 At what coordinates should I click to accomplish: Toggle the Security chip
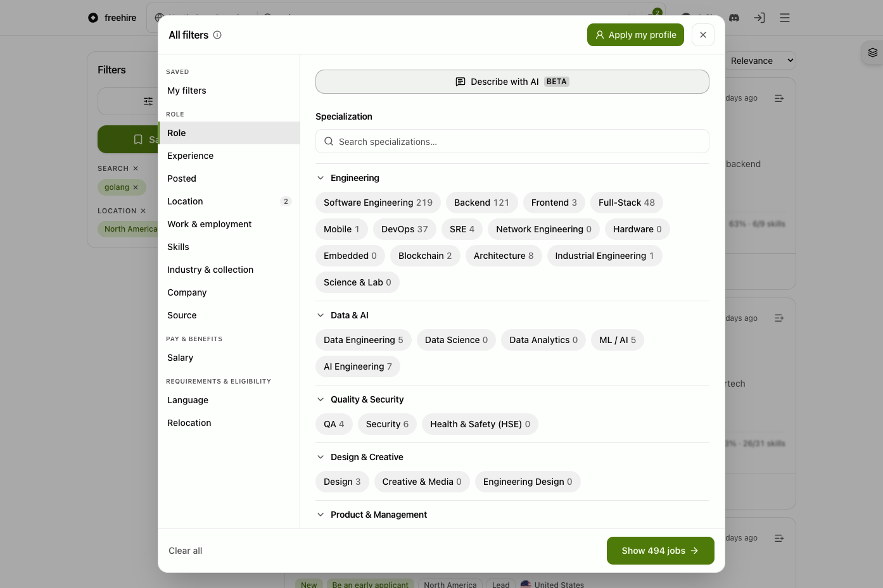(x=387, y=424)
